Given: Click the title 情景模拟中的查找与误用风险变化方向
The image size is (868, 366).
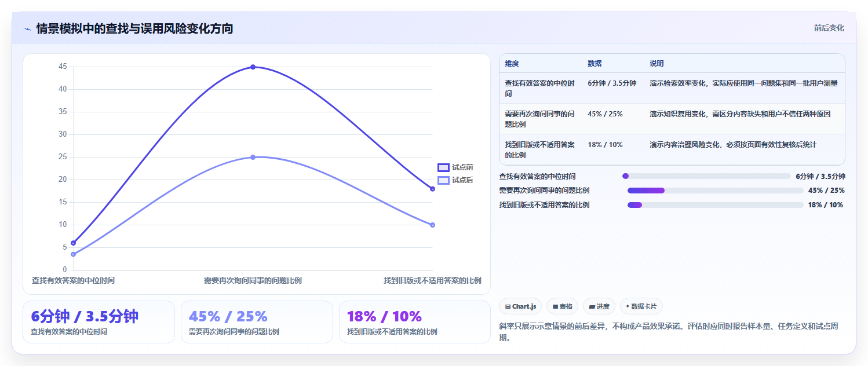Looking at the screenshot, I should coord(134,28).
